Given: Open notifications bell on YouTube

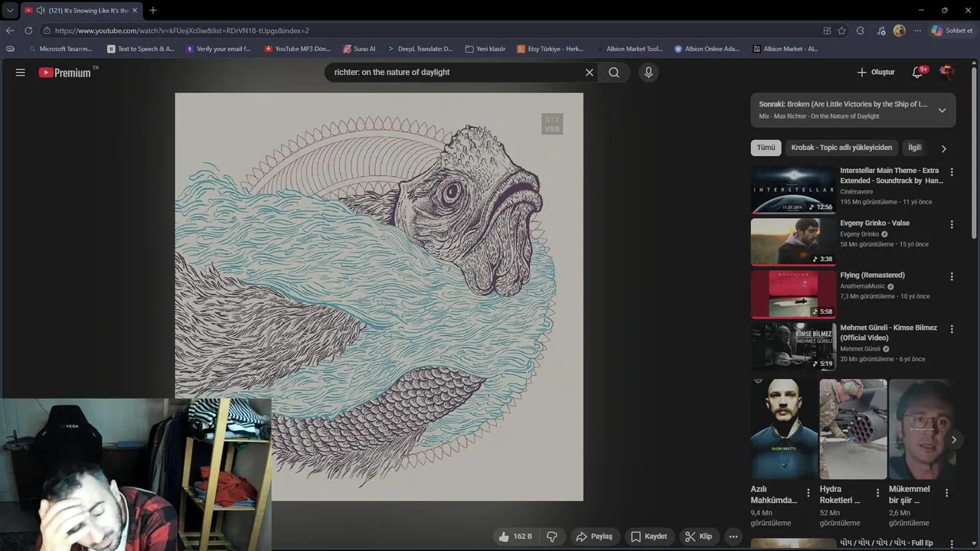Looking at the screenshot, I should pyautogui.click(x=917, y=73).
